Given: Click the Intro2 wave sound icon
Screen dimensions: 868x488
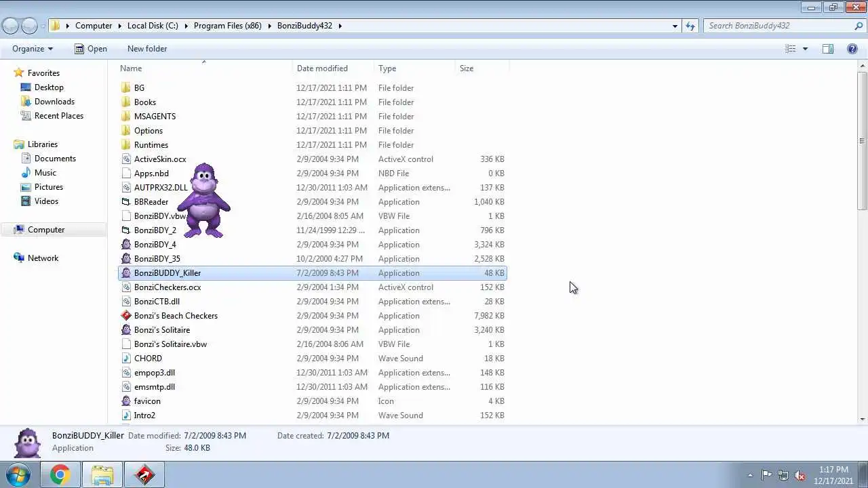Looking at the screenshot, I should (x=125, y=415).
